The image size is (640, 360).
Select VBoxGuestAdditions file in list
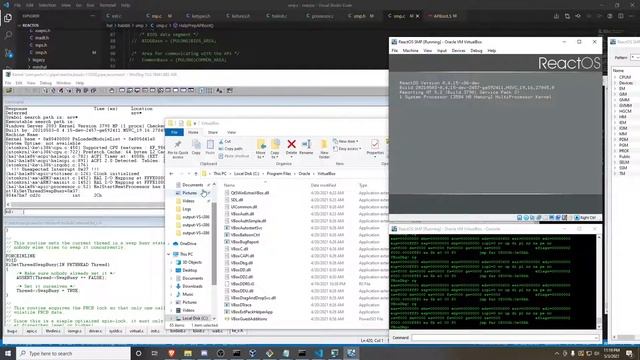[x=249, y=319]
